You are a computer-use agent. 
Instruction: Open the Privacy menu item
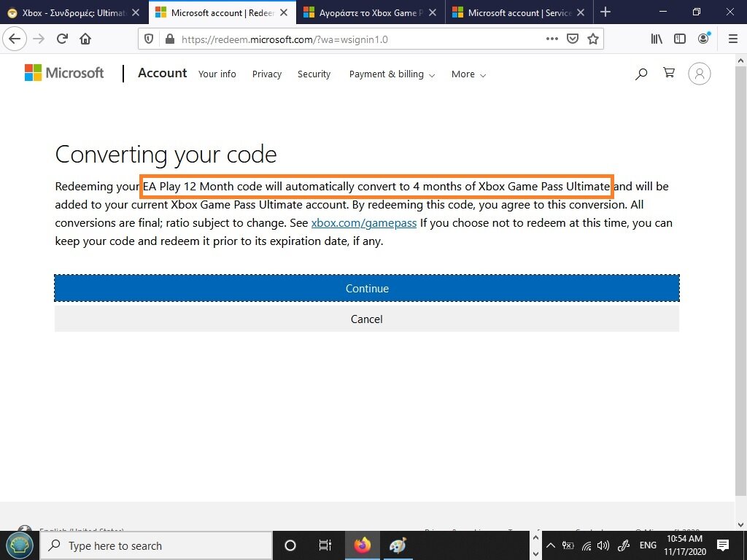(x=267, y=74)
